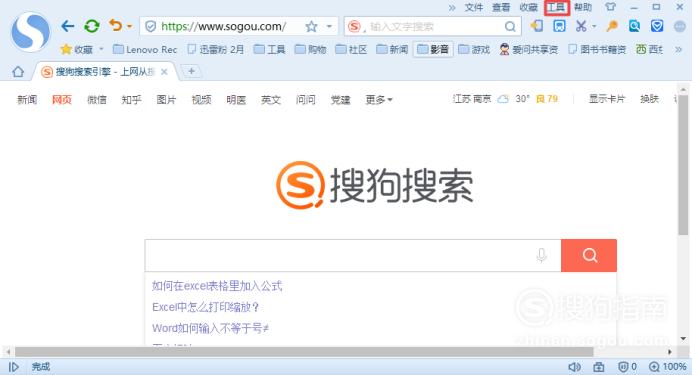Open the key password manager icon
The width and height of the screenshot is (692, 375).
tap(612, 26)
